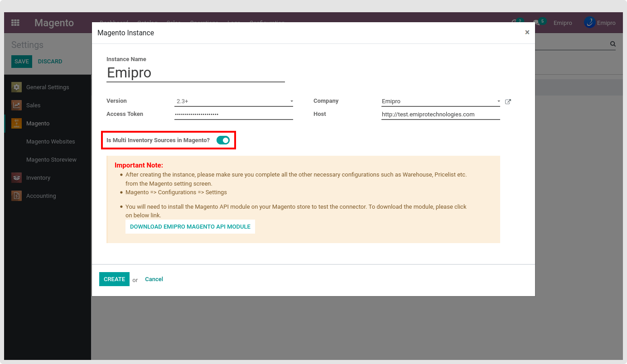Click the Discard settings button
Screen dimensions: 627x364
click(x=50, y=62)
